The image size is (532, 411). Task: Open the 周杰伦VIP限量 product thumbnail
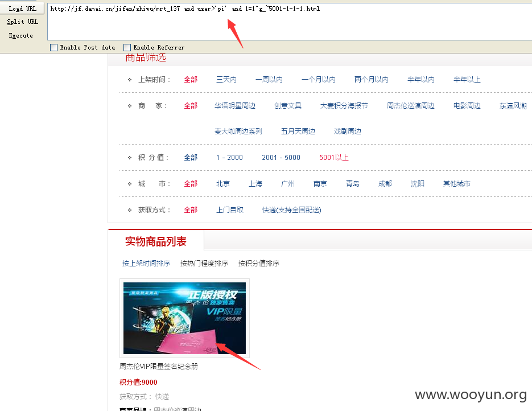coord(184,318)
